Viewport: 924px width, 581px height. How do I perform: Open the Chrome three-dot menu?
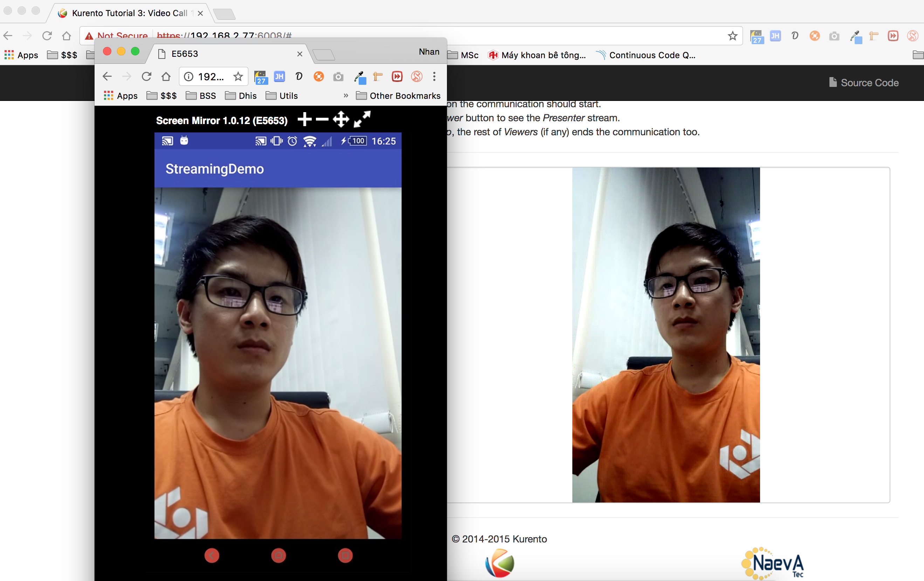(x=434, y=76)
